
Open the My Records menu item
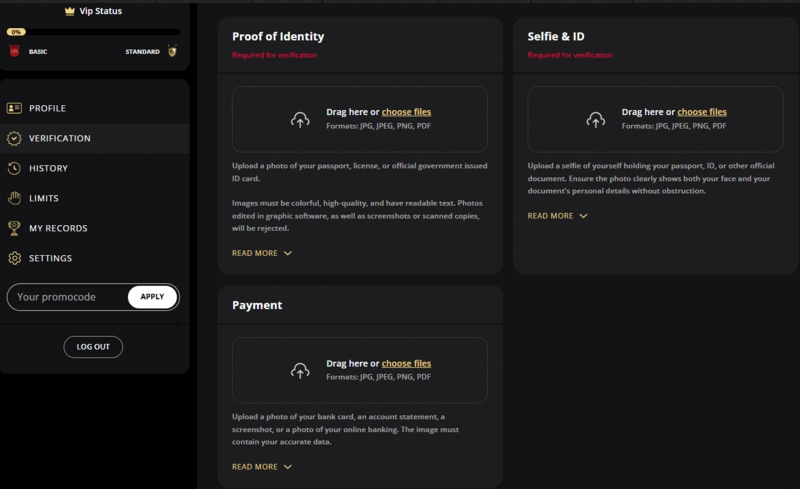[58, 228]
